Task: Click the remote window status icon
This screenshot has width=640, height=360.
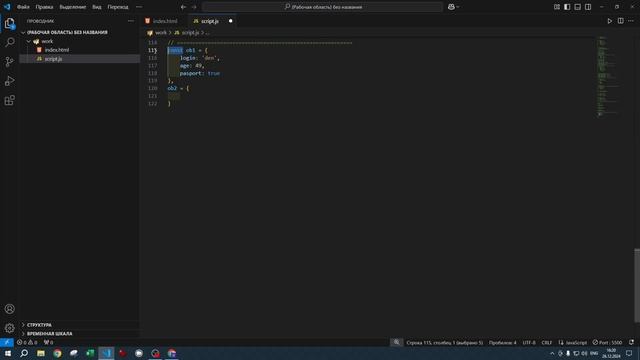Action: (7, 342)
